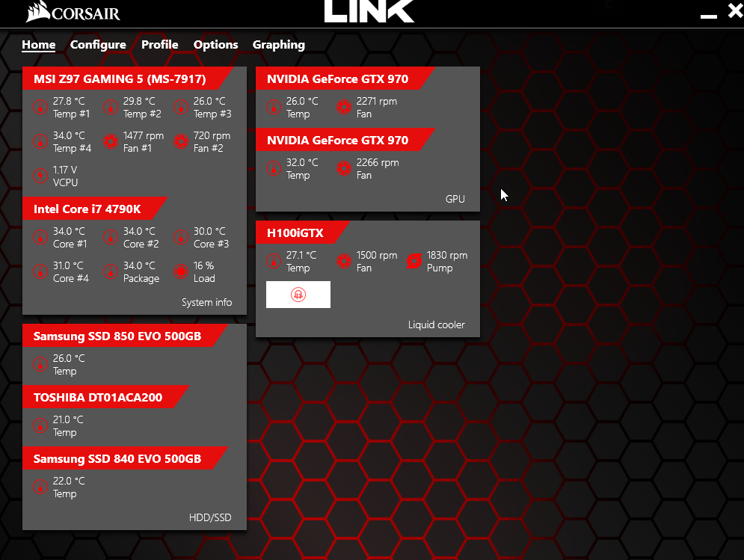Click the Liquid cooler group label
The image size is (744, 560).
(437, 324)
